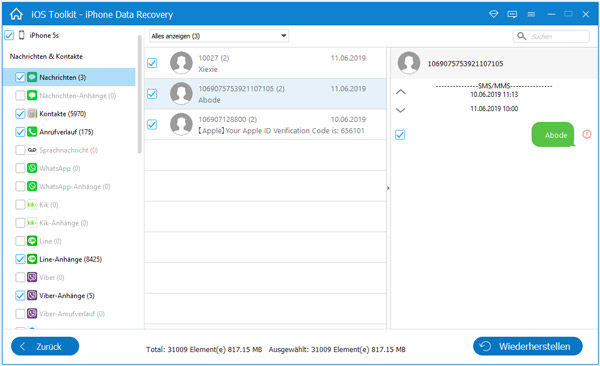The width and height of the screenshot is (600, 366).
Task: Click the Viber-Anrufverlauf icon
Action: 32,314
